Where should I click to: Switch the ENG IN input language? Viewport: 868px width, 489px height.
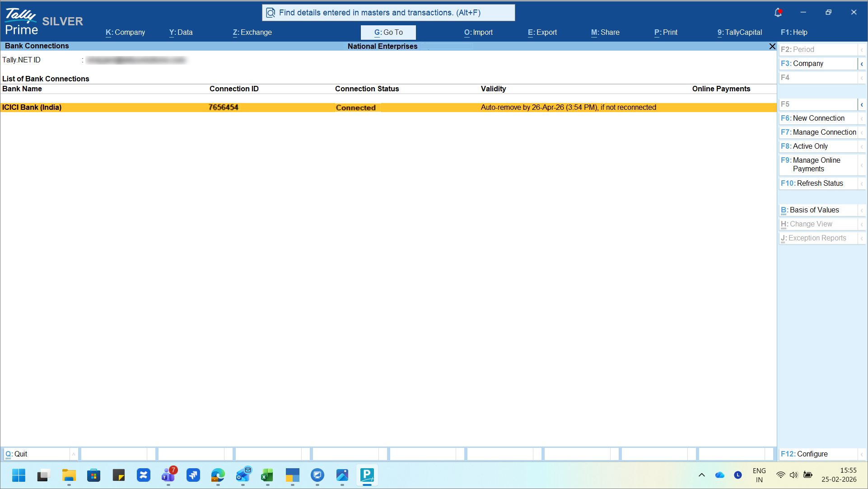click(759, 475)
